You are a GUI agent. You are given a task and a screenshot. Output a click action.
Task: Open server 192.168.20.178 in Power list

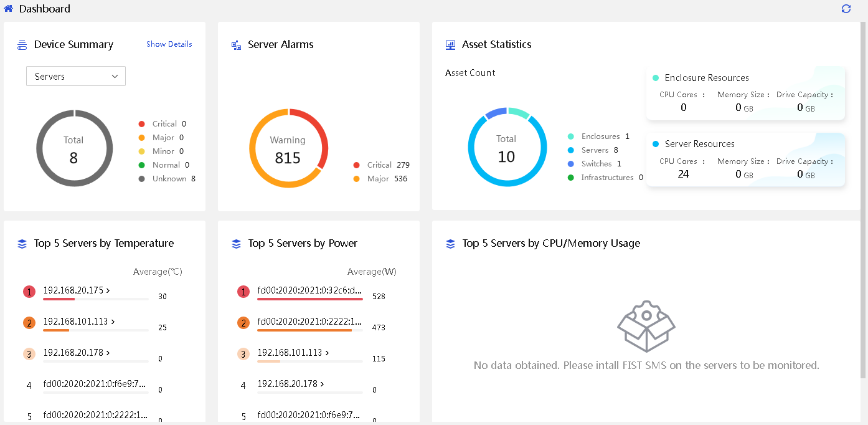pos(291,384)
